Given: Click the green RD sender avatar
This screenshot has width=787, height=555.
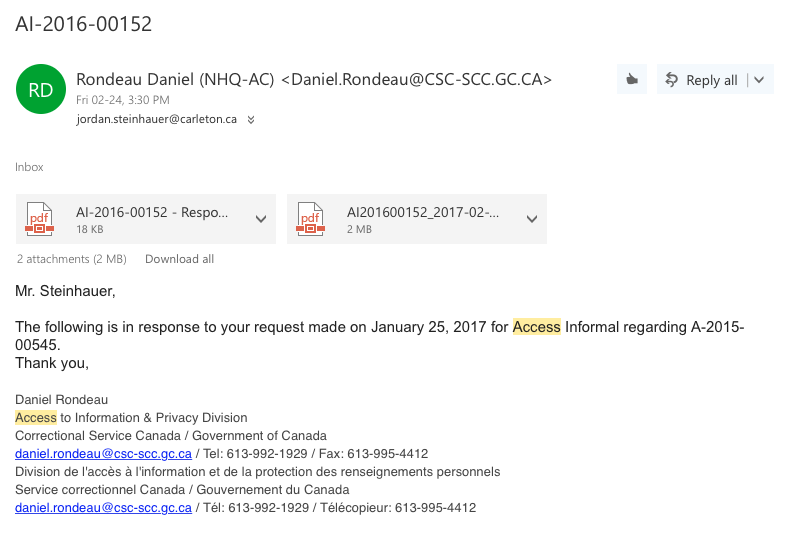Looking at the screenshot, I should (x=41, y=89).
